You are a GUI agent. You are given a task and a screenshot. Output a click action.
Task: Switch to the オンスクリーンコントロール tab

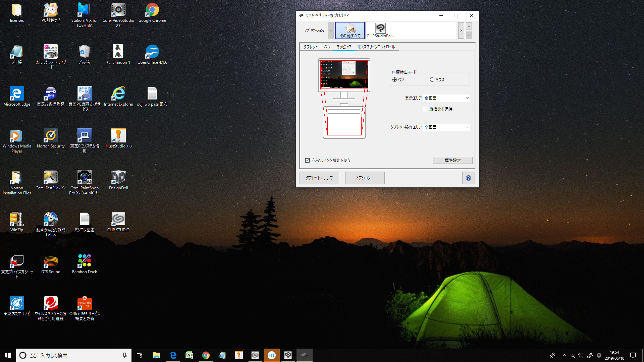coord(376,47)
